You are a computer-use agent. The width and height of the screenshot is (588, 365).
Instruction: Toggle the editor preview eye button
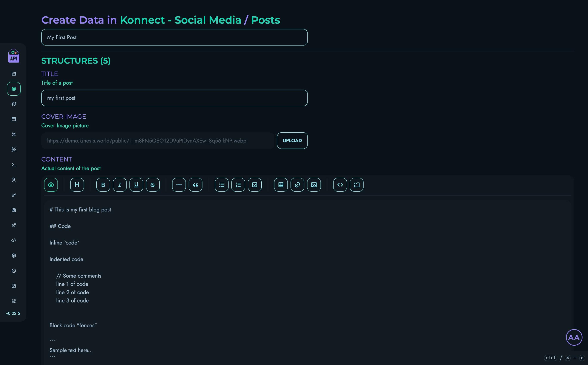tap(51, 185)
